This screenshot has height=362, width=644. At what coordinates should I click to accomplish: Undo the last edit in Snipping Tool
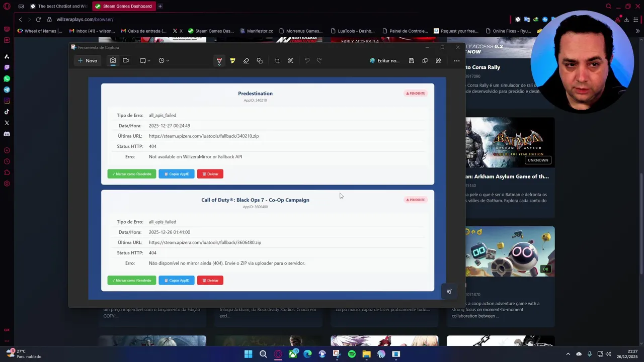(x=307, y=61)
